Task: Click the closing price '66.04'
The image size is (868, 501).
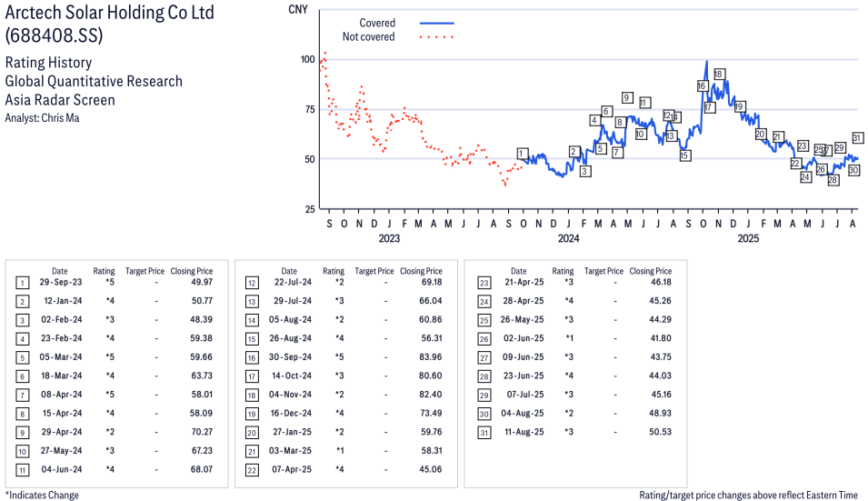Action: coord(431,301)
